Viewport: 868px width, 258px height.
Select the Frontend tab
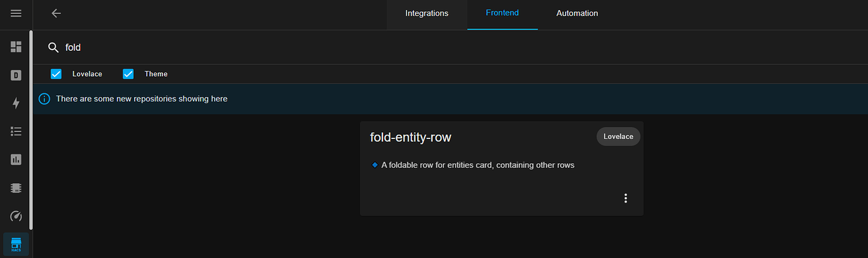502,13
